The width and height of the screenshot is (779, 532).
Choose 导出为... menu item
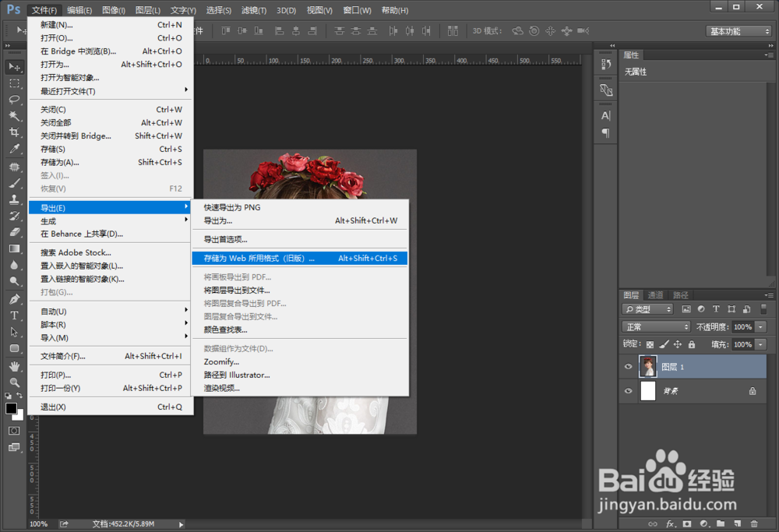tap(300, 220)
